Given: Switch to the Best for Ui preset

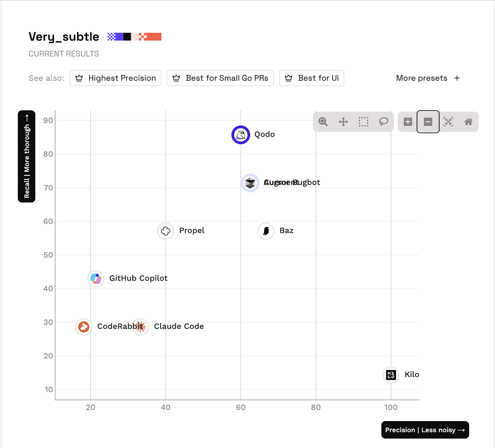Looking at the screenshot, I should (x=312, y=78).
